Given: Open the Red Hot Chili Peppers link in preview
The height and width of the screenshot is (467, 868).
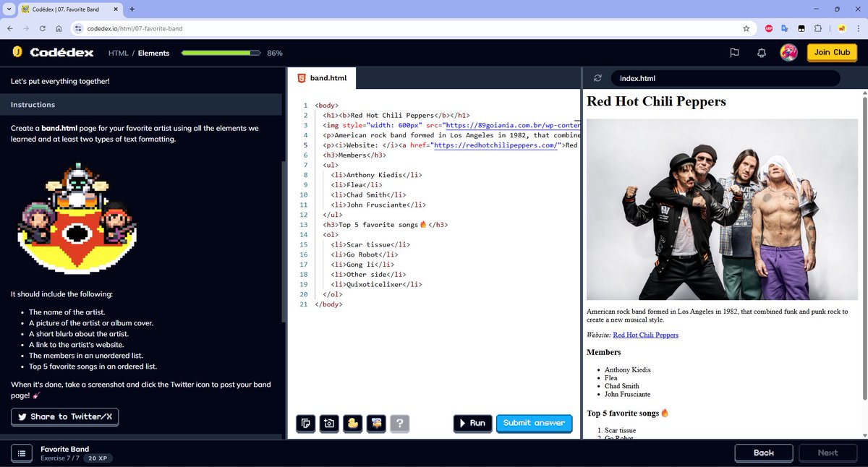Looking at the screenshot, I should pyautogui.click(x=645, y=335).
